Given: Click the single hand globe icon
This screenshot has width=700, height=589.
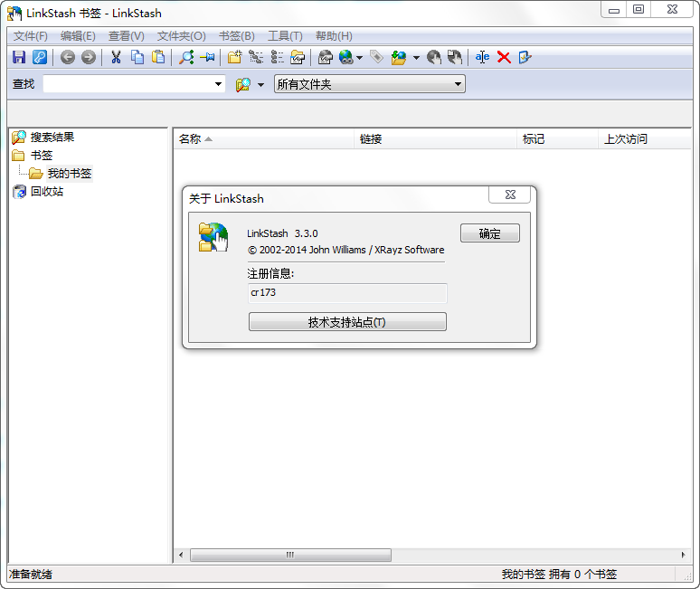Looking at the screenshot, I should [x=433, y=57].
